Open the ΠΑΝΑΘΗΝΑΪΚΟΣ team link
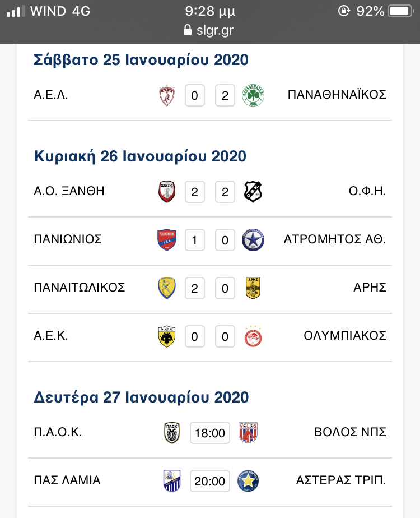Screen dimensions: 420x518 (x=337, y=95)
